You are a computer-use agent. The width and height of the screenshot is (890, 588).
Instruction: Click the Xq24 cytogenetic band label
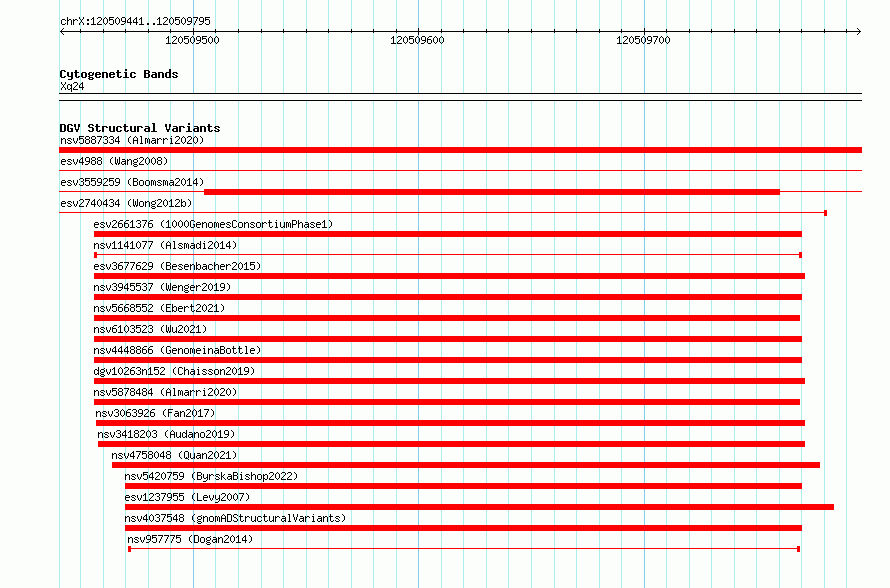tap(72, 86)
